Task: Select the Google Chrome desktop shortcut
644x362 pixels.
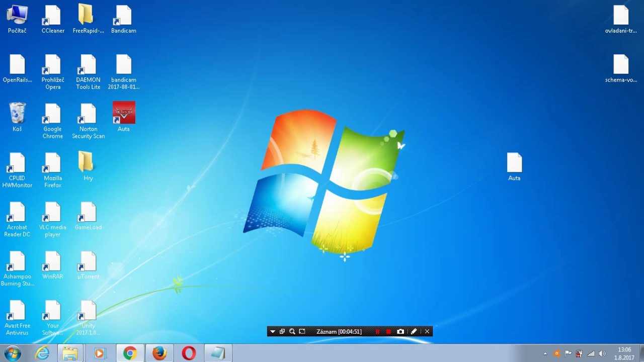Action: (53, 122)
